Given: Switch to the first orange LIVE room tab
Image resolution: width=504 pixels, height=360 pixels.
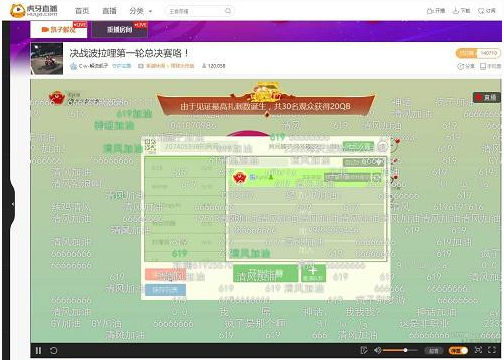Looking at the screenshot, I should (x=59, y=30).
